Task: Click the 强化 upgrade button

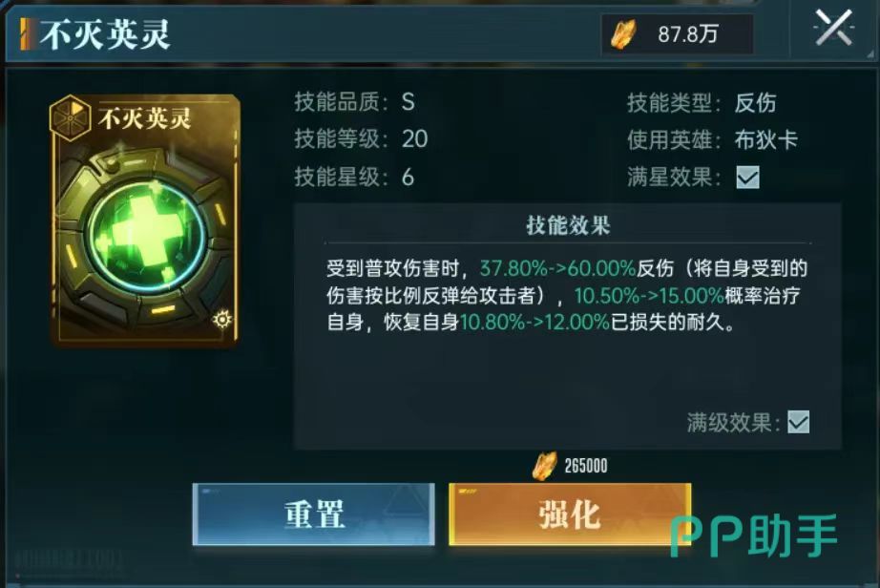Action: coord(570,514)
